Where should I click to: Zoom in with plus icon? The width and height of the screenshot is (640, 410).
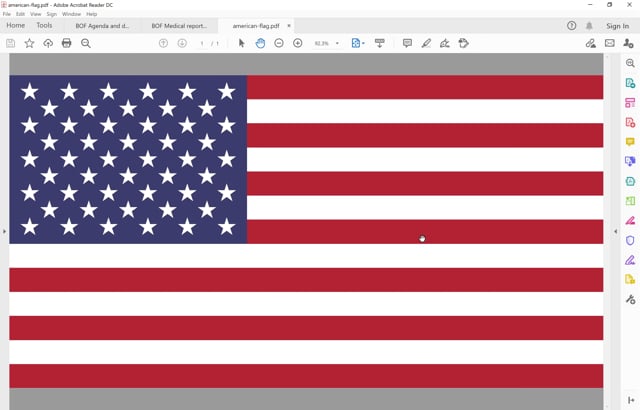pos(298,43)
